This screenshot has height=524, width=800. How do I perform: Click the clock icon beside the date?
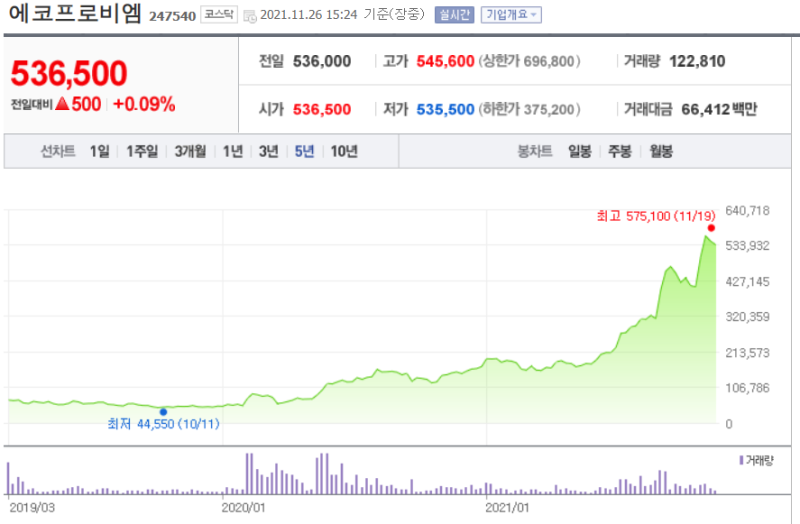(x=250, y=16)
